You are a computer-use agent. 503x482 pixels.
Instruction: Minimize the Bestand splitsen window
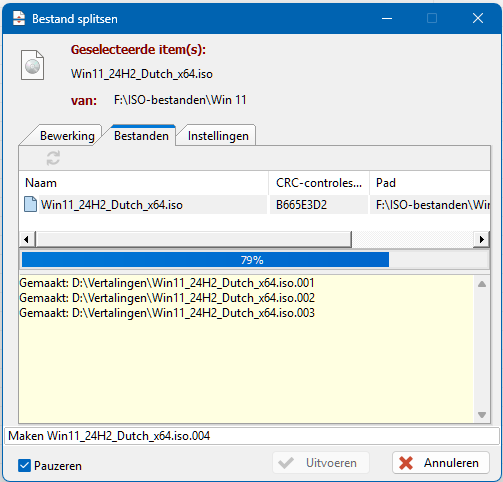(x=387, y=18)
